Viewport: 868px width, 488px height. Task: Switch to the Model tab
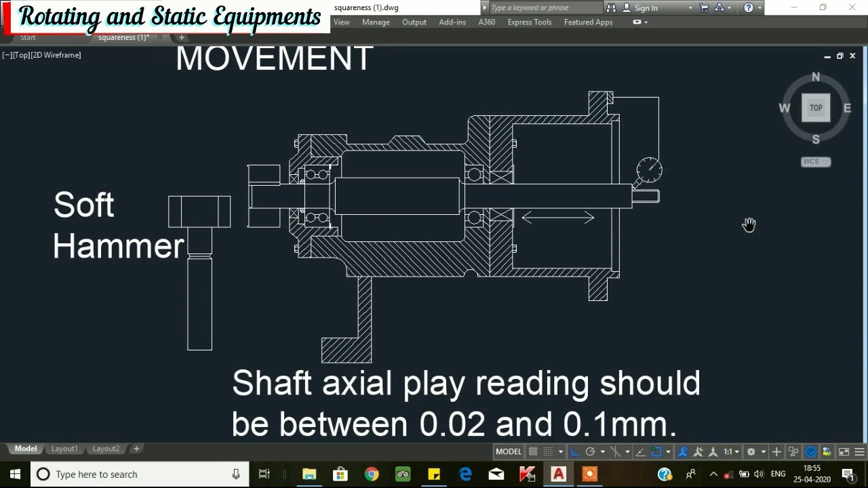[x=26, y=449]
